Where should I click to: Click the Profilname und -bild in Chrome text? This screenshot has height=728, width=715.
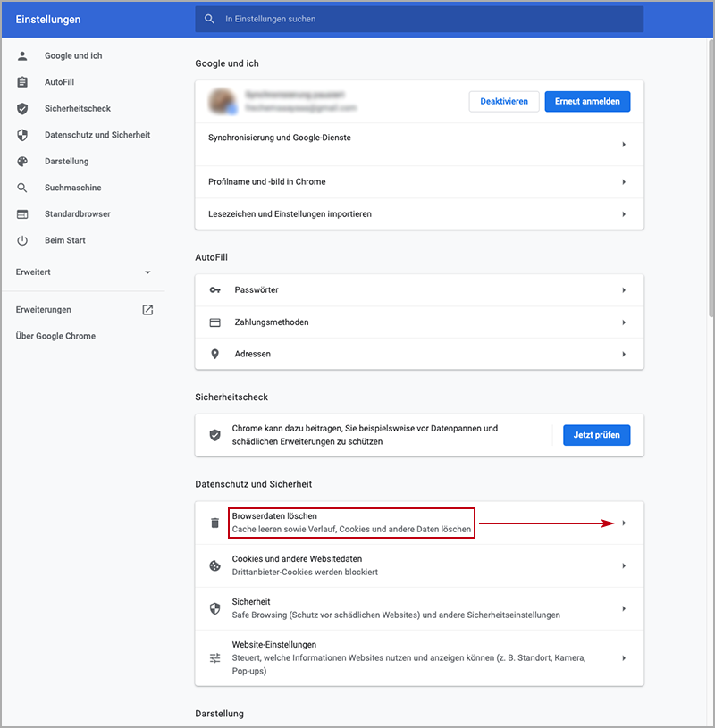[x=267, y=182]
